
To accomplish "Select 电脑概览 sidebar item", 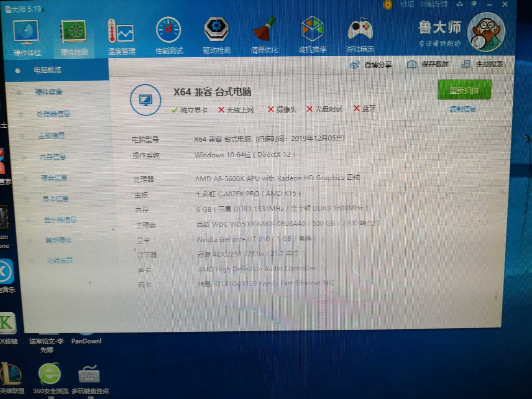I will click(x=57, y=70).
